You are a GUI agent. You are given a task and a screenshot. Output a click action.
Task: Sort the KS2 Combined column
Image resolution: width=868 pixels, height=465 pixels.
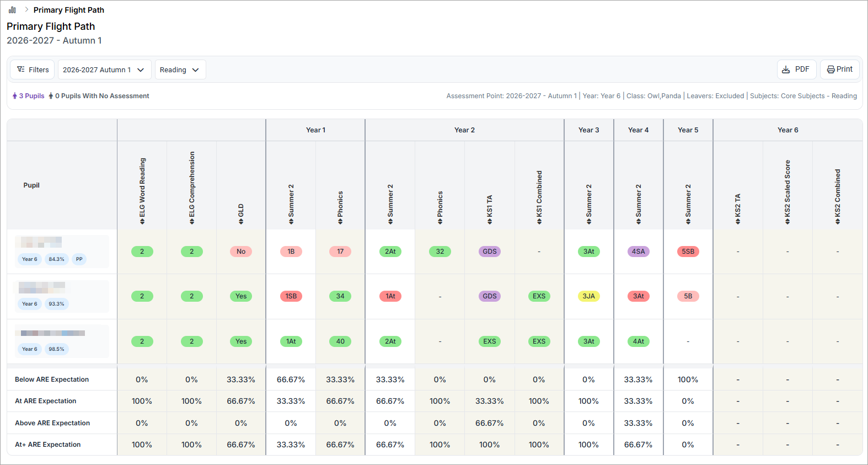pyautogui.click(x=838, y=221)
